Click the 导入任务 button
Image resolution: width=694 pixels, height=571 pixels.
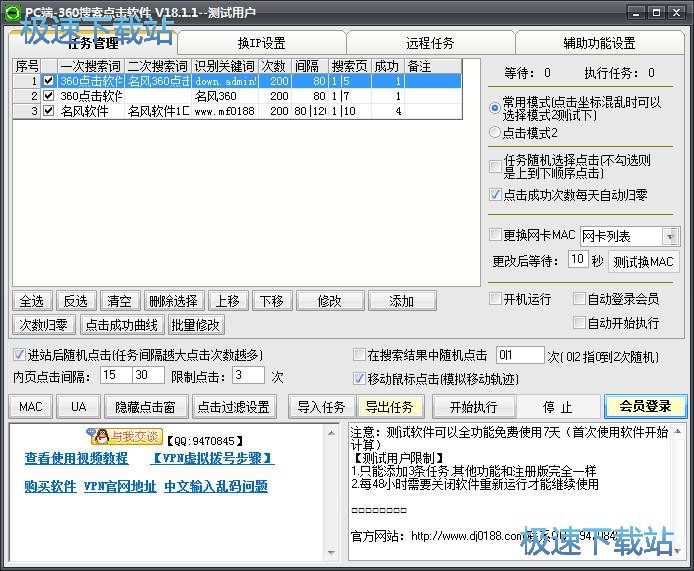[321, 406]
